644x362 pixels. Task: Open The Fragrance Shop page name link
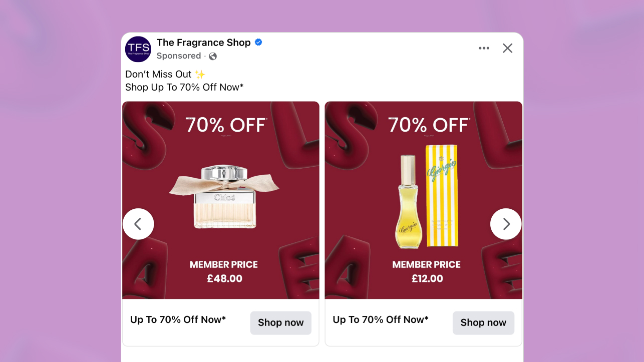[x=203, y=43]
